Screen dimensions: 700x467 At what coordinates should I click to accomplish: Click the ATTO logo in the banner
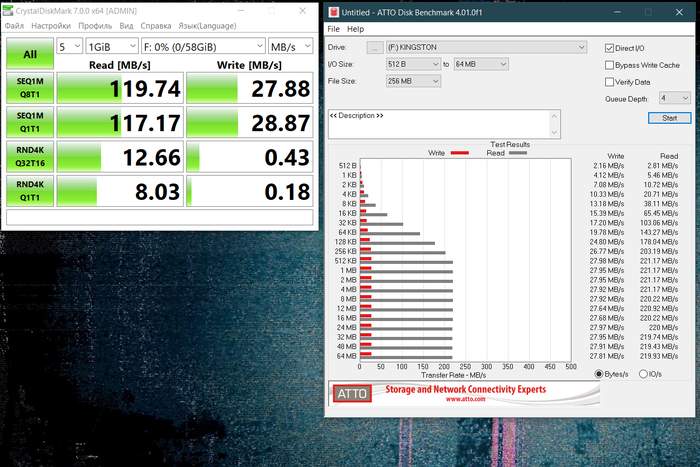352,393
